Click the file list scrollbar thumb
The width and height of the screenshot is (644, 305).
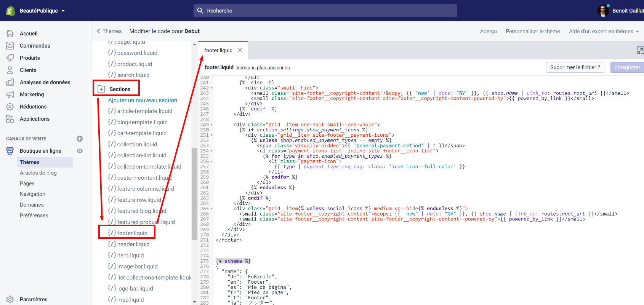point(195,194)
